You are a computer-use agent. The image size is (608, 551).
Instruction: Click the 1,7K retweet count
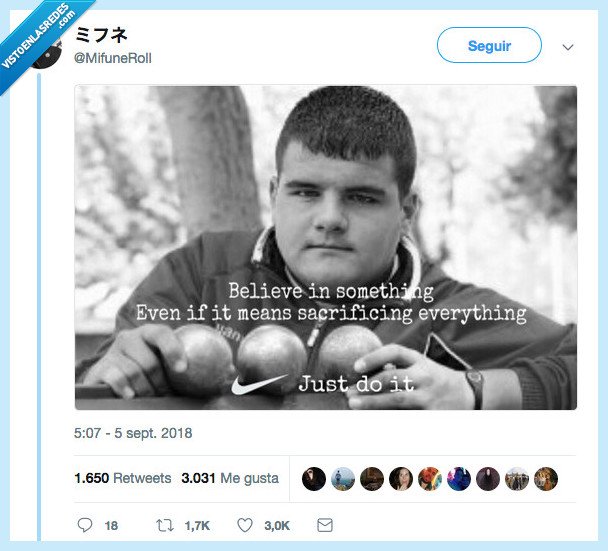(x=197, y=525)
